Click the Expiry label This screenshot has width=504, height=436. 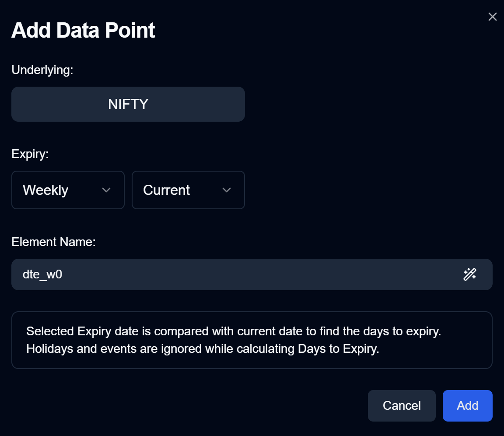[30, 154]
